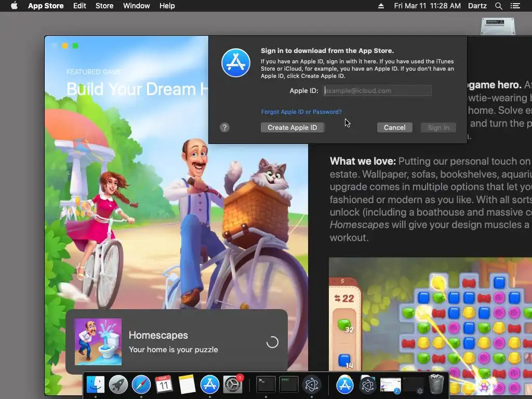Open the Window menu
Image resolution: width=532 pixels, height=399 pixels.
click(137, 6)
